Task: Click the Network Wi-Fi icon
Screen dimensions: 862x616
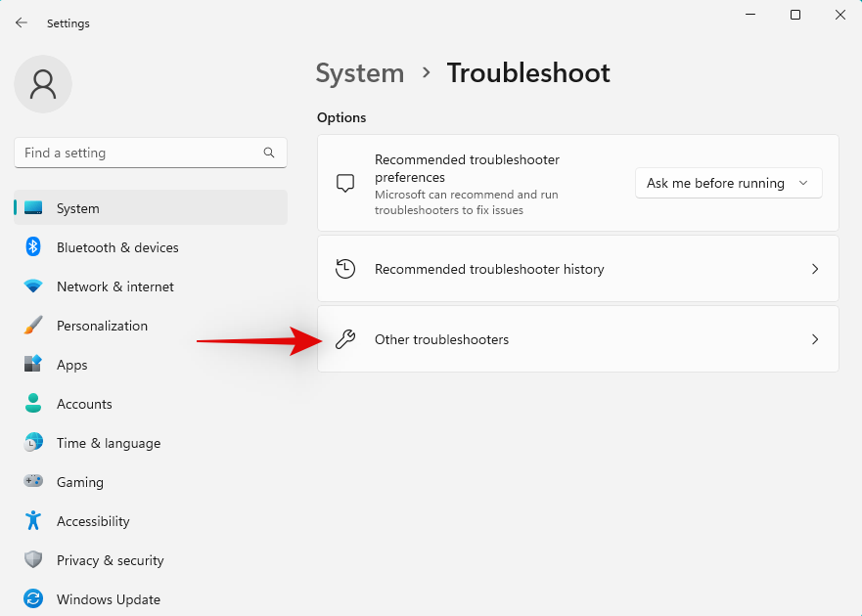Action: tap(33, 286)
